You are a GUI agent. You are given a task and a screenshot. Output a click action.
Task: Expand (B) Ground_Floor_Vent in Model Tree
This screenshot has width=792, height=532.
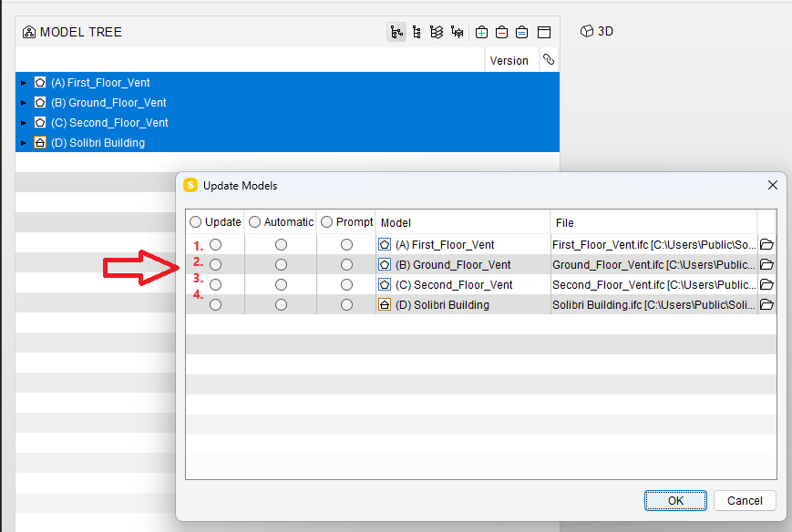23,102
